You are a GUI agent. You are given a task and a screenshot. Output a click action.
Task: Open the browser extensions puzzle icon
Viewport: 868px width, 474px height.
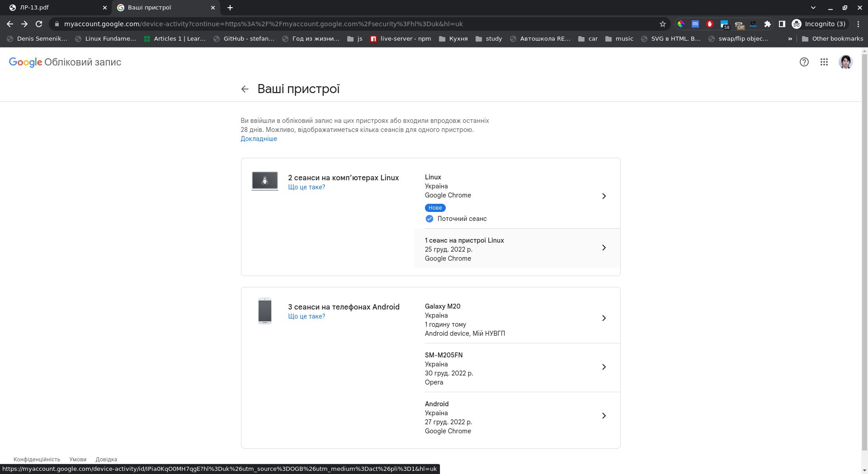click(767, 24)
